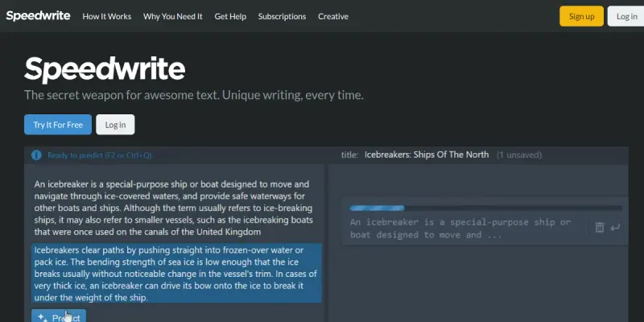Click the Speedwrite logo in navbar
Screen dimensions: 644x322
[38, 16]
